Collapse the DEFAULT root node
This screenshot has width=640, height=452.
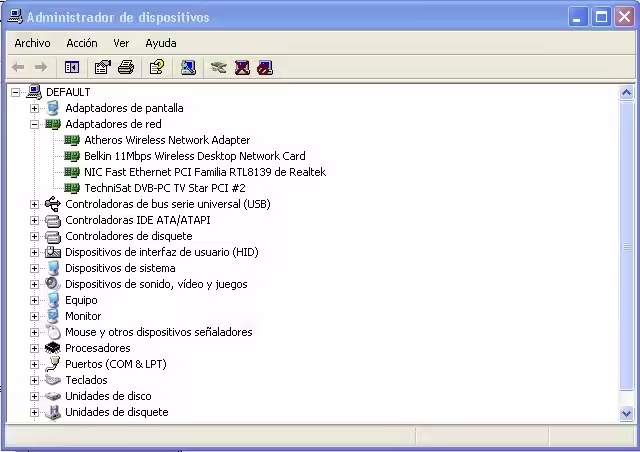point(16,92)
